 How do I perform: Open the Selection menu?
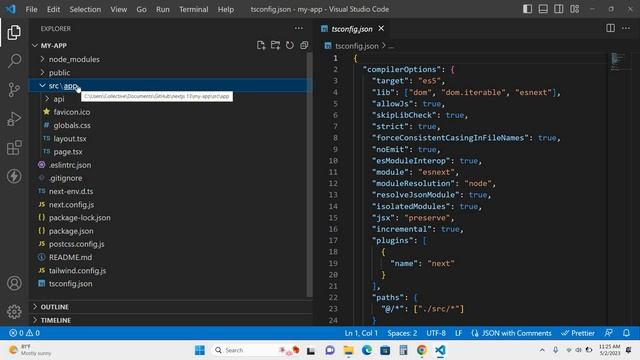[x=85, y=9]
